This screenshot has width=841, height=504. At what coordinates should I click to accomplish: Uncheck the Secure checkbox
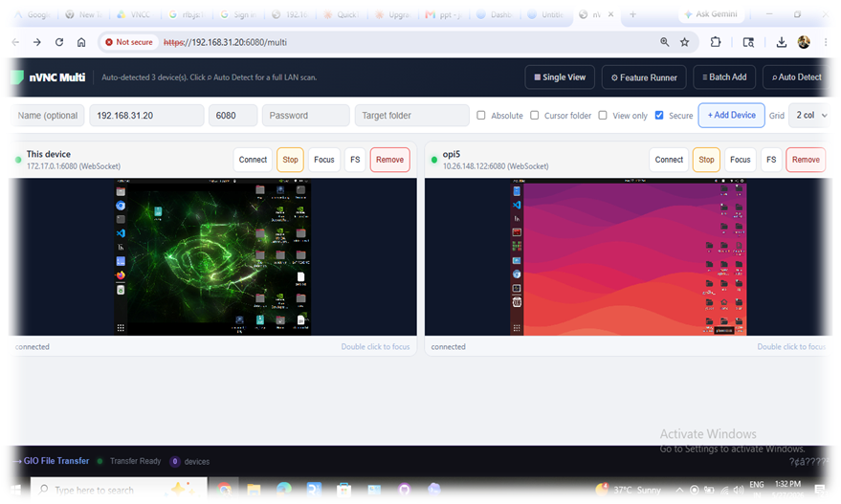(659, 116)
